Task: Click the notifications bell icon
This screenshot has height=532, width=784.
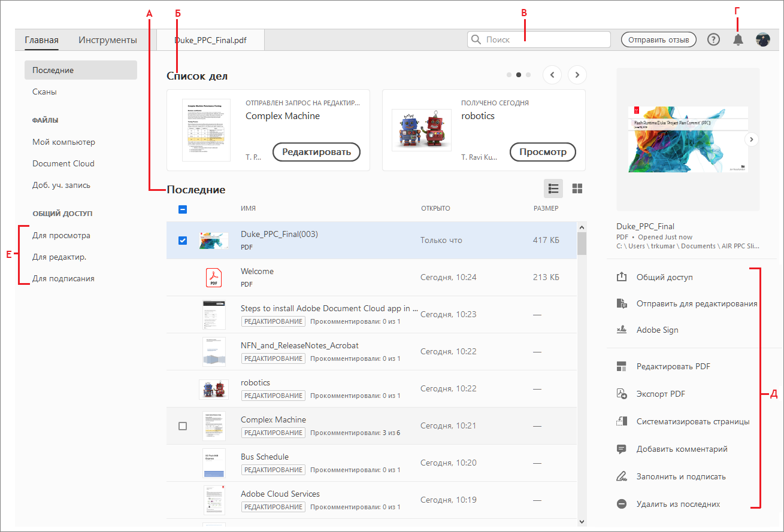Action: coord(738,40)
